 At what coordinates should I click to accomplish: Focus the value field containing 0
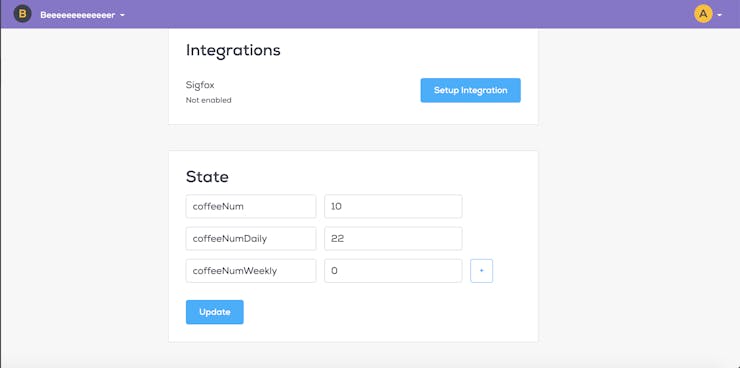[x=393, y=271]
